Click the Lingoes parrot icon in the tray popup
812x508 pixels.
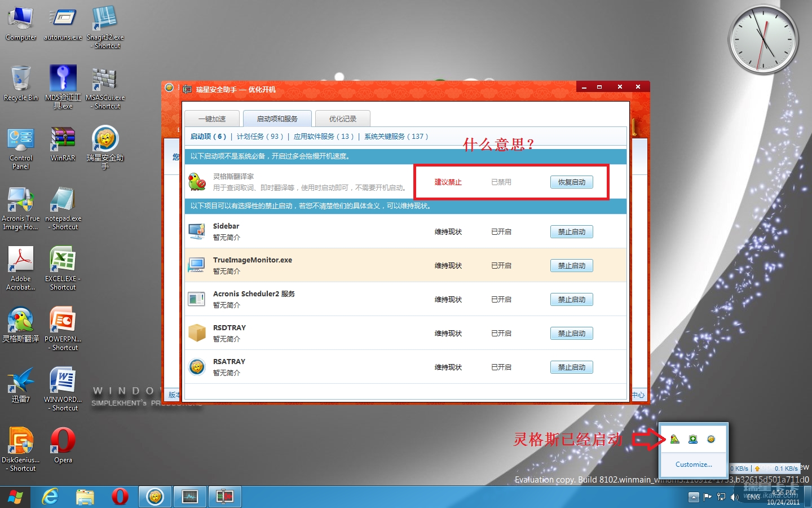675,439
